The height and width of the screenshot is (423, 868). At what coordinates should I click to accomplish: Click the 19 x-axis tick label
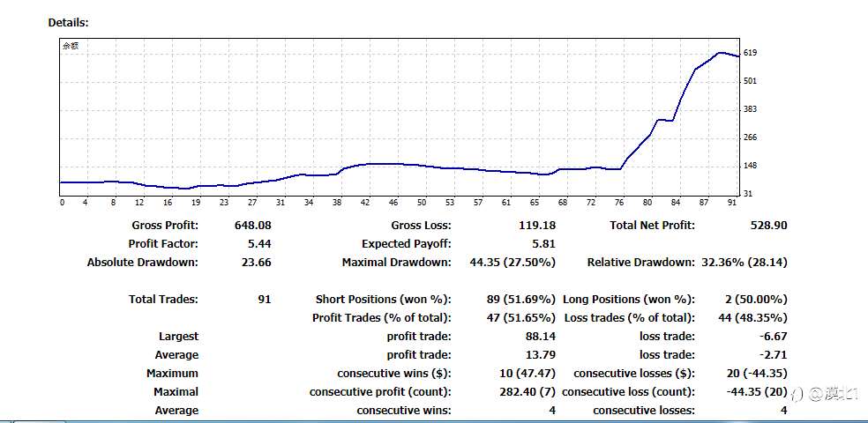click(196, 203)
